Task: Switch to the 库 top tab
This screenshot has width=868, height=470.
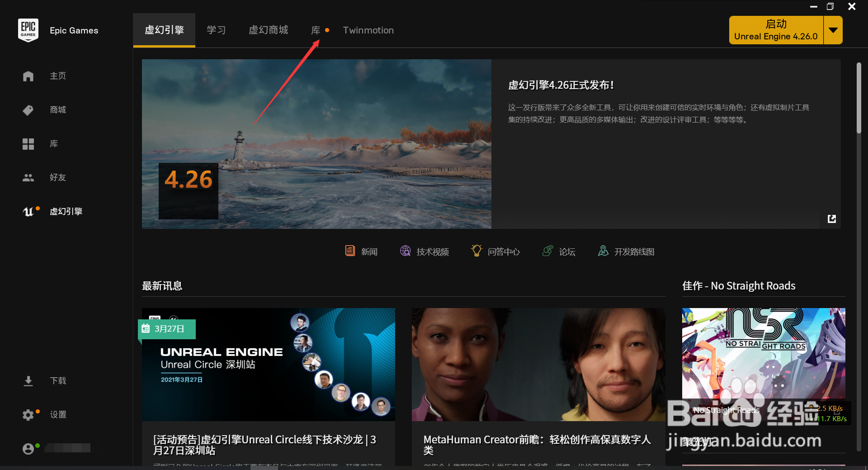Action: click(x=316, y=30)
